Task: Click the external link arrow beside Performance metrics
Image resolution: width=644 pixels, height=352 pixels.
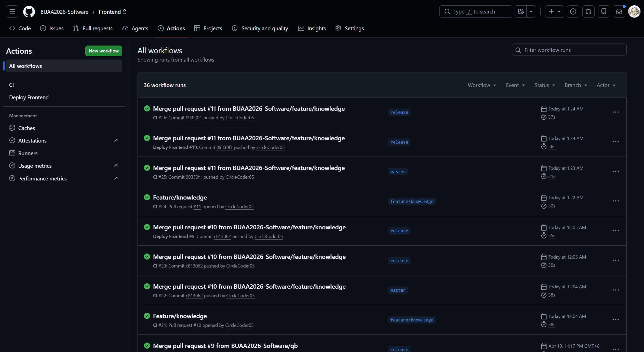Action: 116,178
